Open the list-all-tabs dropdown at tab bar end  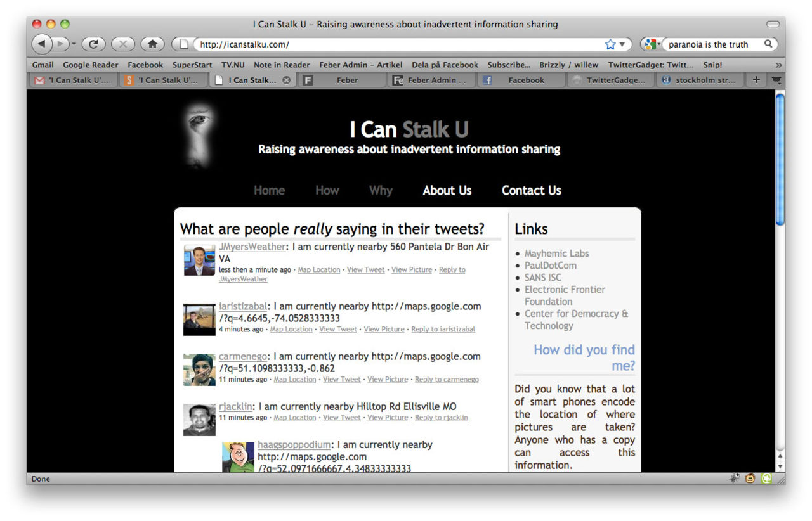pyautogui.click(x=776, y=80)
